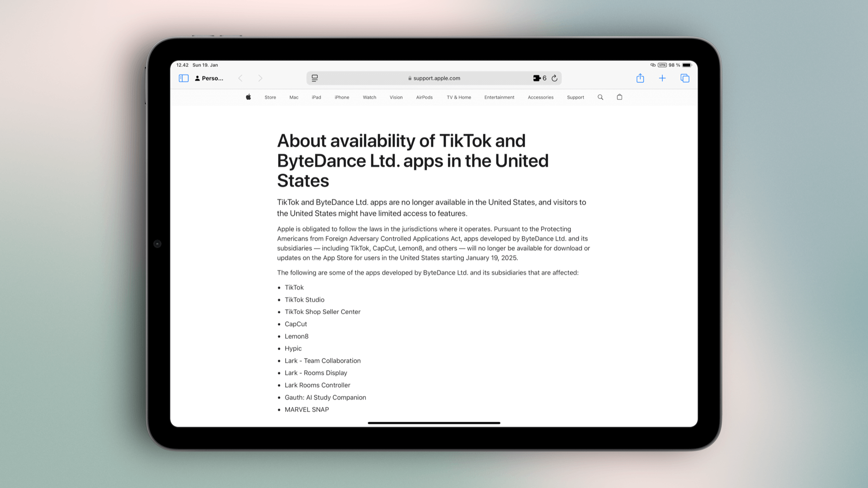Image resolution: width=868 pixels, height=488 pixels.
Task: Click 'Lark - Team Collaboration' list item
Action: point(323,361)
